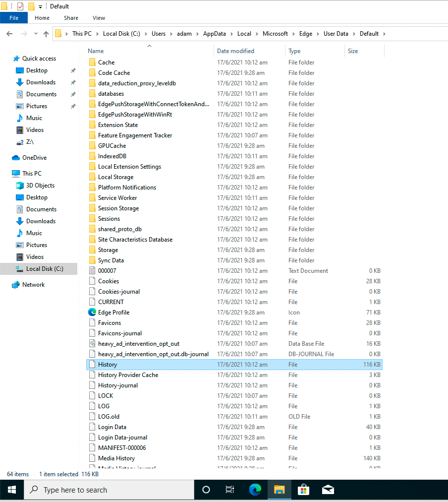Screen dimensions: 448x502
Task: Open Cortana circle icon on taskbar
Action: point(206,490)
